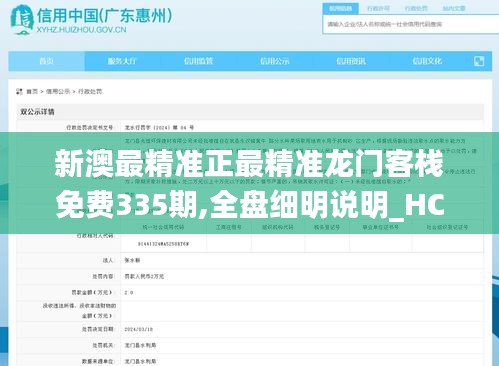Image resolution: width=499 pixels, height=366 pixels.
Task: Click the XYHZ.HUIZHOU.GOV.CN site address text
Action: tap(81, 30)
